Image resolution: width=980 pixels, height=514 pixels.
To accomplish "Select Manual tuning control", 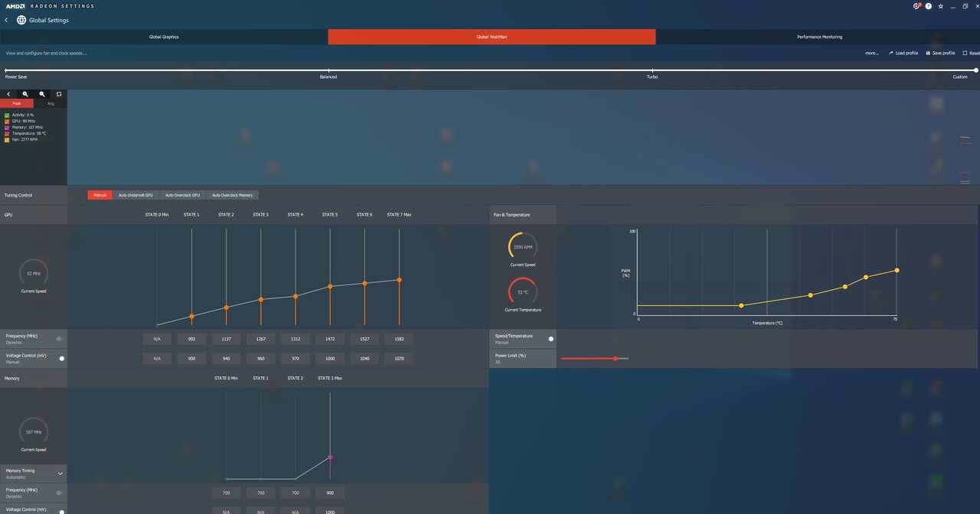I will 100,195.
